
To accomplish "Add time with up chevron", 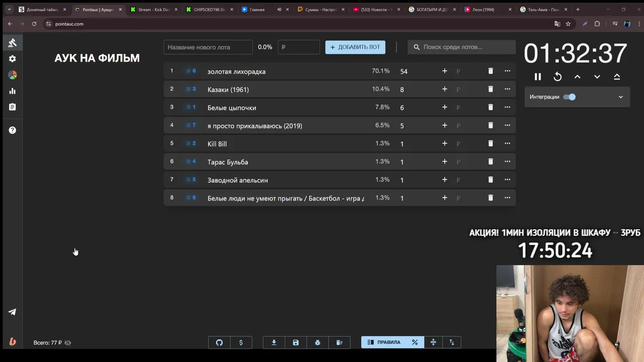I will click(x=577, y=77).
